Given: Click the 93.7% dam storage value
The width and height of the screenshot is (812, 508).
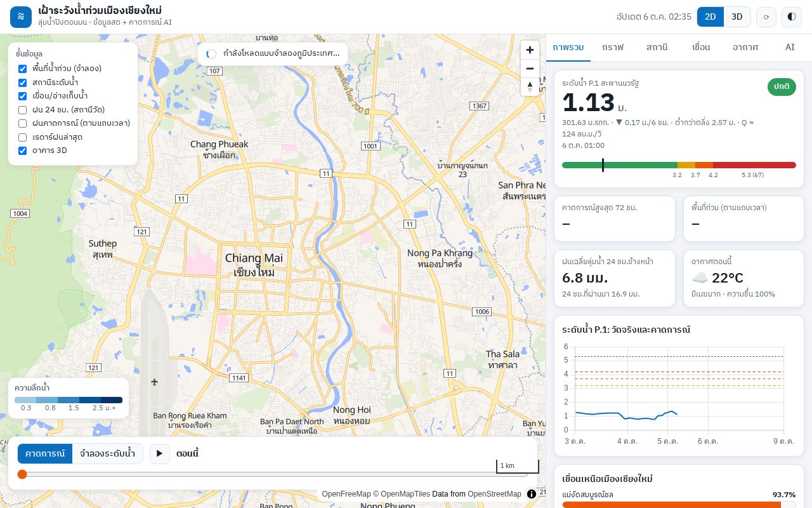Looking at the screenshot, I should 784,495.
